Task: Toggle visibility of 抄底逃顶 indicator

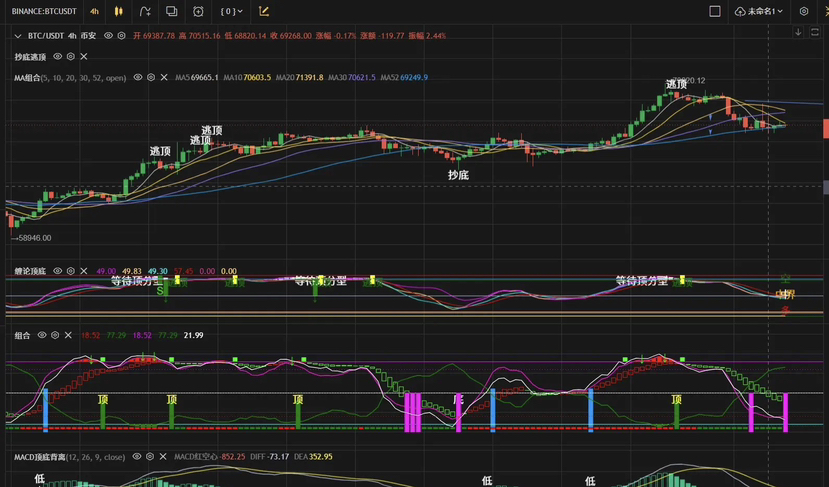Action: (58, 57)
